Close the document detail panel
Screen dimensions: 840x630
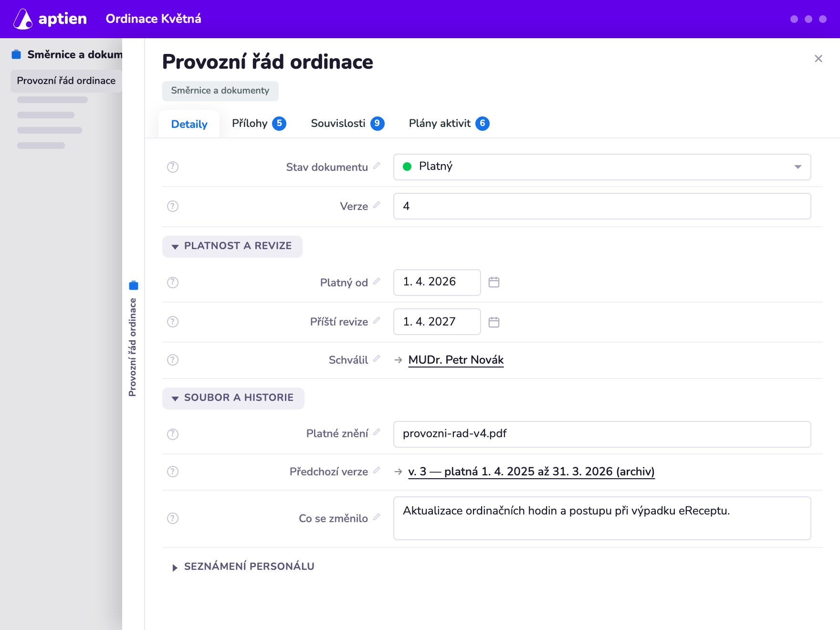[819, 59]
